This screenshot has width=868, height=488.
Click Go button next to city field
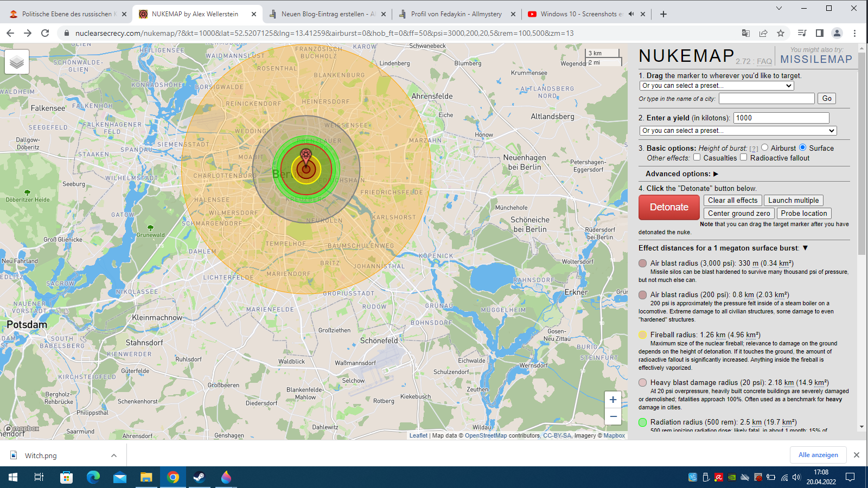tap(827, 98)
